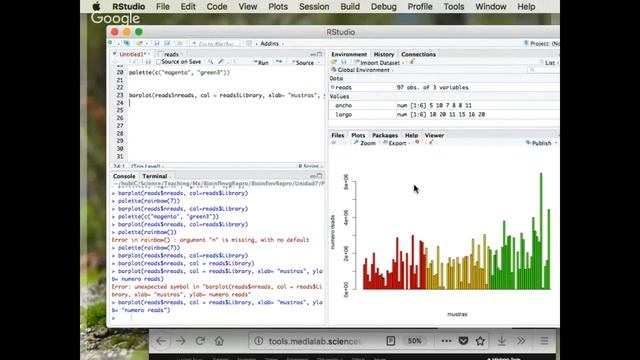640x360 pixels.
Task: Show the Firefox toolbar overflow chevron
Action: coord(521,341)
